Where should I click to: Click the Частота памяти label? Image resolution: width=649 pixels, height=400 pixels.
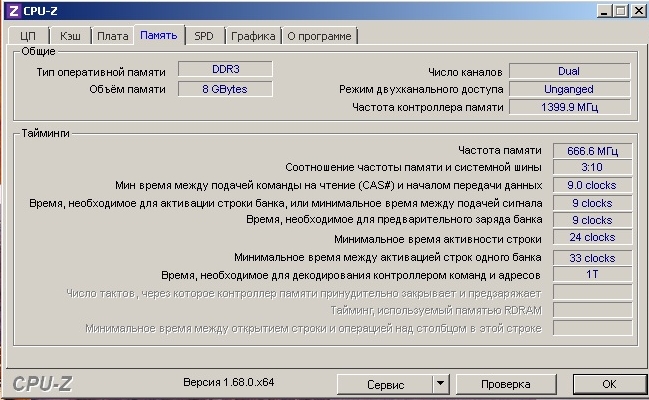pos(500,150)
